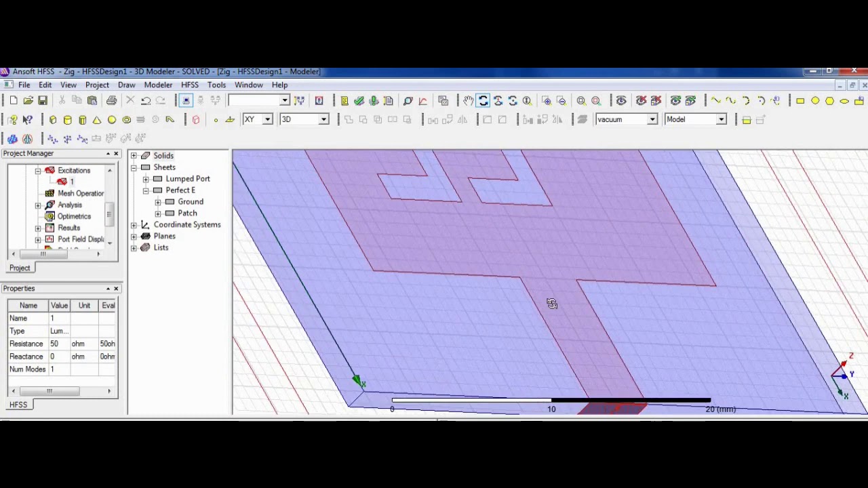Undo the last action with Undo arrow
The image size is (868, 488).
point(145,100)
